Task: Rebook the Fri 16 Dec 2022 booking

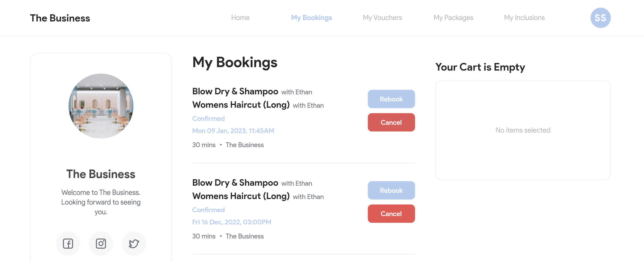Action: pos(391,191)
